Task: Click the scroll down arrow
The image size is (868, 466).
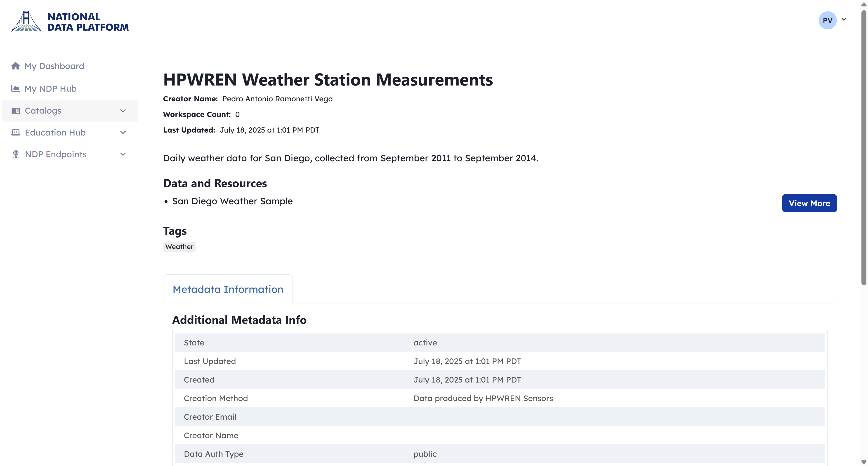Action: pyautogui.click(x=864, y=462)
